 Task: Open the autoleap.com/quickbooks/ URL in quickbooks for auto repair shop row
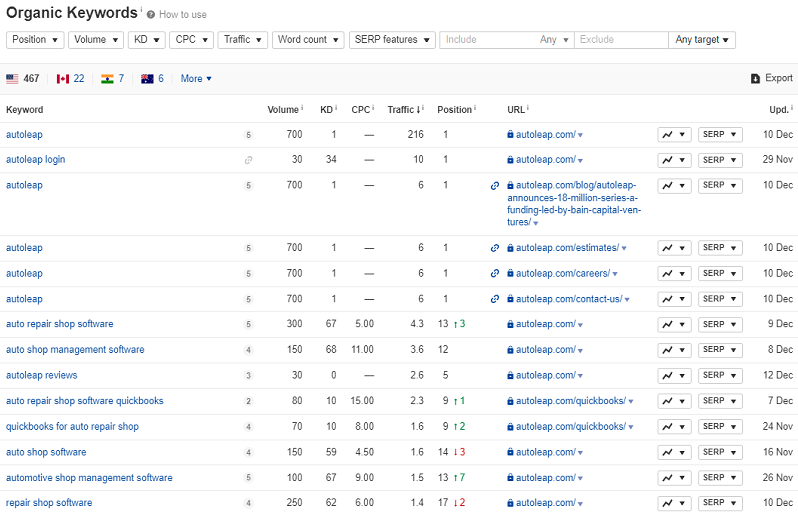pyautogui.click(x=571, y=426)
